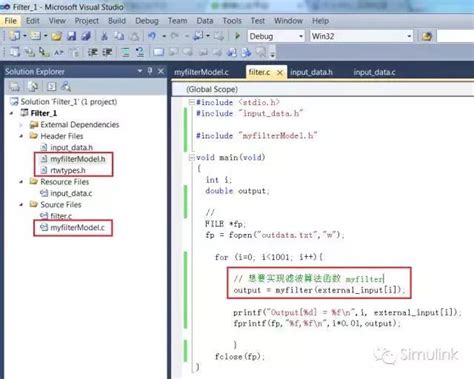474x379 pixels.
Task: Click the Properties icon in Solution Explorer
Action: (x=14, y=87)
